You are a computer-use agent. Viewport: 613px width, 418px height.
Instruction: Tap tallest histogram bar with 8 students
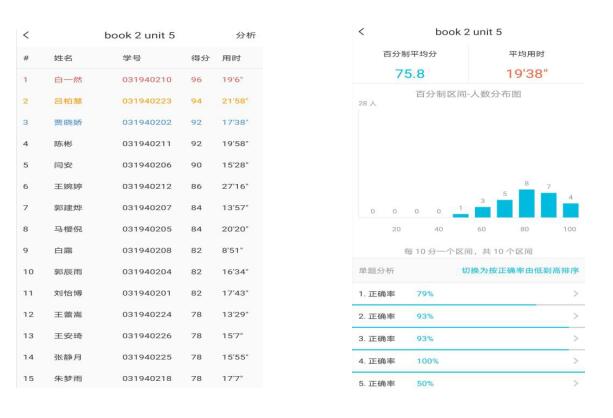(526, 203)
